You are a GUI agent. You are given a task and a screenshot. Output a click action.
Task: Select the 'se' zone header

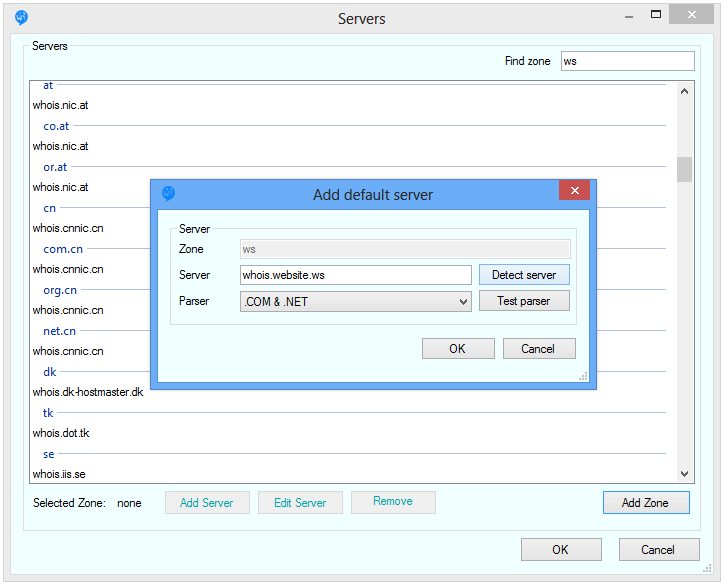coord(48,454)
